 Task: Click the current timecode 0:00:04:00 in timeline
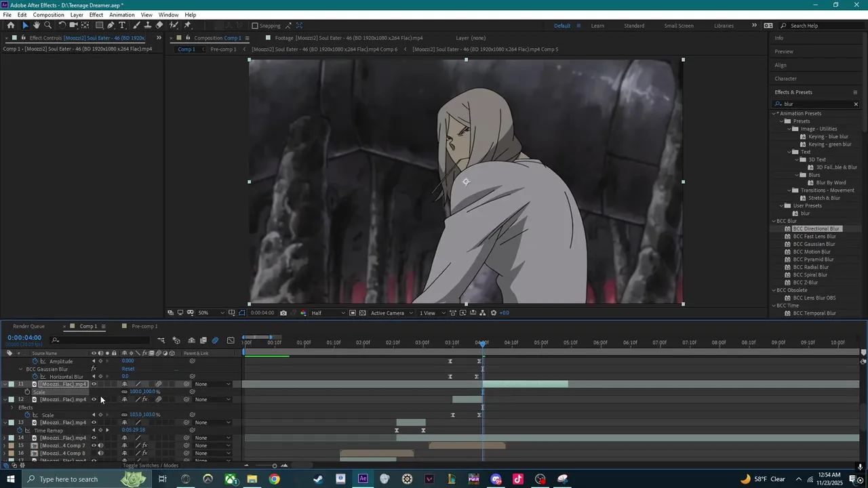click(x=24, y=338)
